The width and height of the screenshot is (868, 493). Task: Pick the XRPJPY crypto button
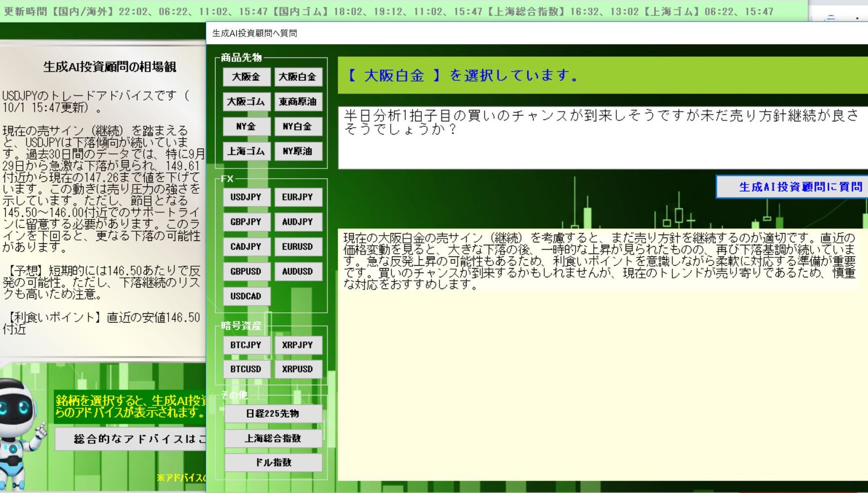point(298,345)
